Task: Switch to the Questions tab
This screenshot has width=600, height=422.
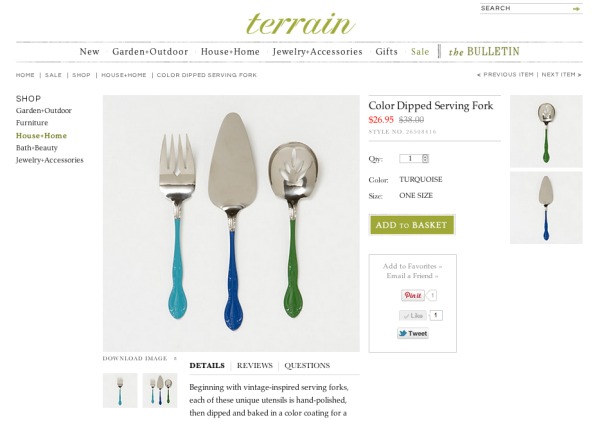Action: coord(307,365)
